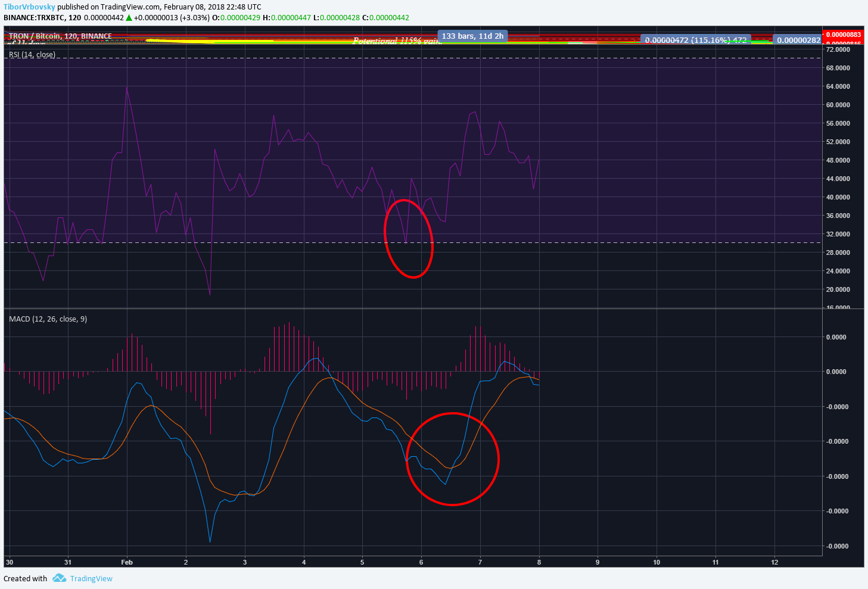This screenshot has height=589, width=868.
Task: Select the BINANCE:TRXBTC, 120 symbol header
Action: coord(42,18)
